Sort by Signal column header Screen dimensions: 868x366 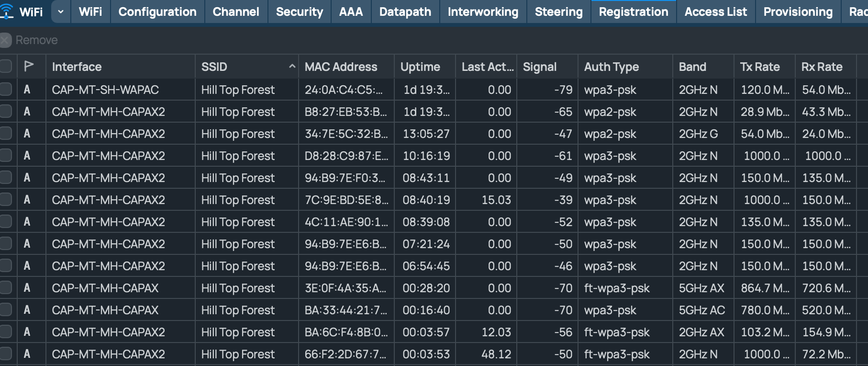547,67
